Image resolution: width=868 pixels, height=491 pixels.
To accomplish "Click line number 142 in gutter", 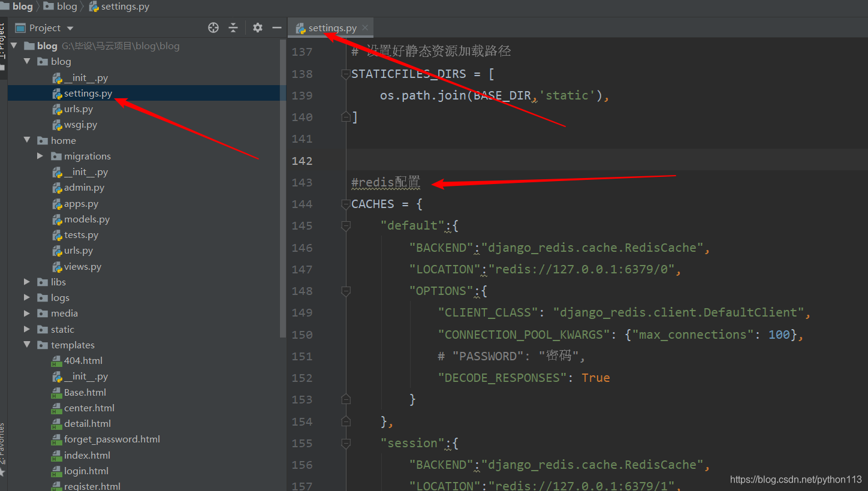I will (x=302, y=161).
